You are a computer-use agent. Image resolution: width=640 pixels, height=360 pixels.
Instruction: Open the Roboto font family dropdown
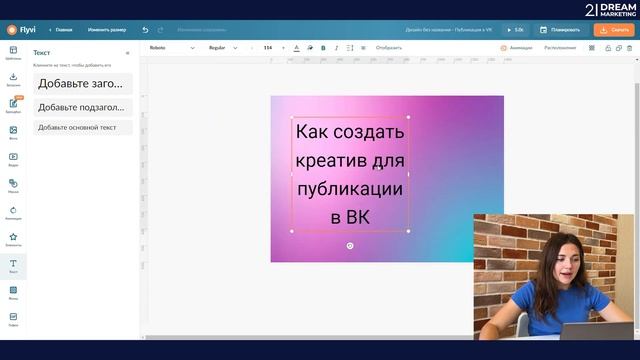pyautogui.click(x=172, y=48)
